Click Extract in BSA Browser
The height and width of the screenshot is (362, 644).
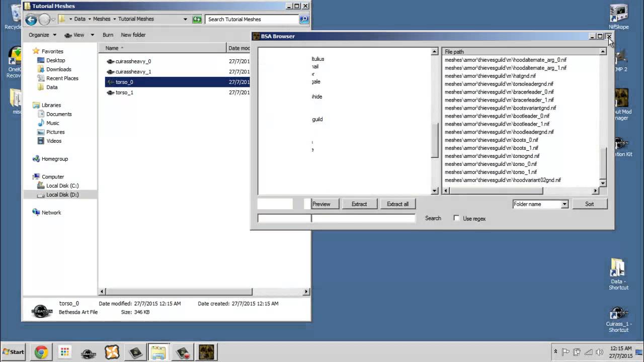(359, 204)
